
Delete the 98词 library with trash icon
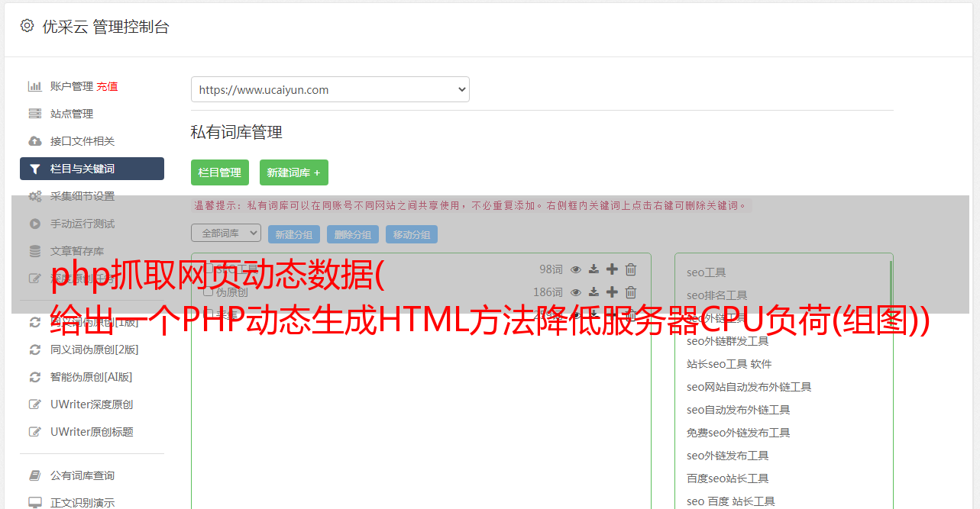(x=631, y=269)
